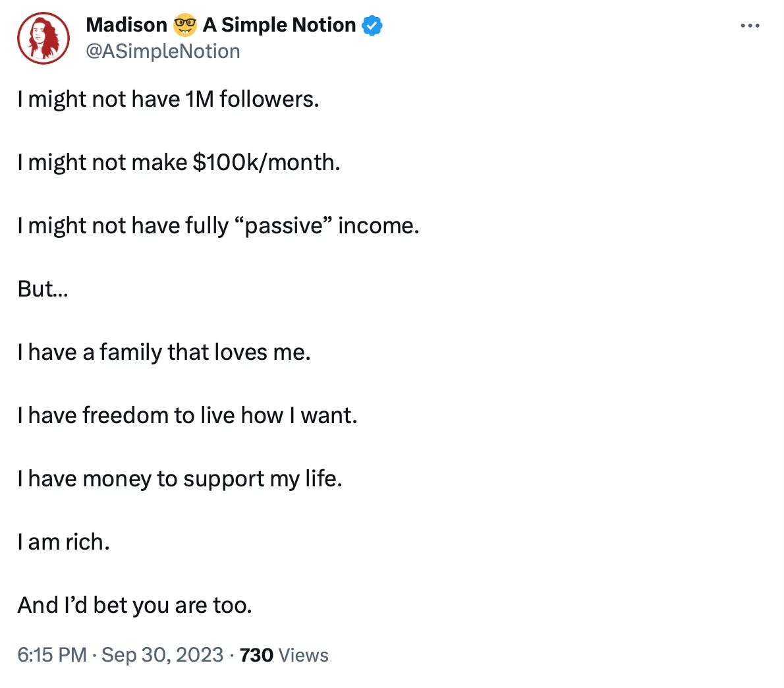This screenshot has height=688, width=784.
Task: Click the nerd face emoji in name
Action: click(184, 25)
